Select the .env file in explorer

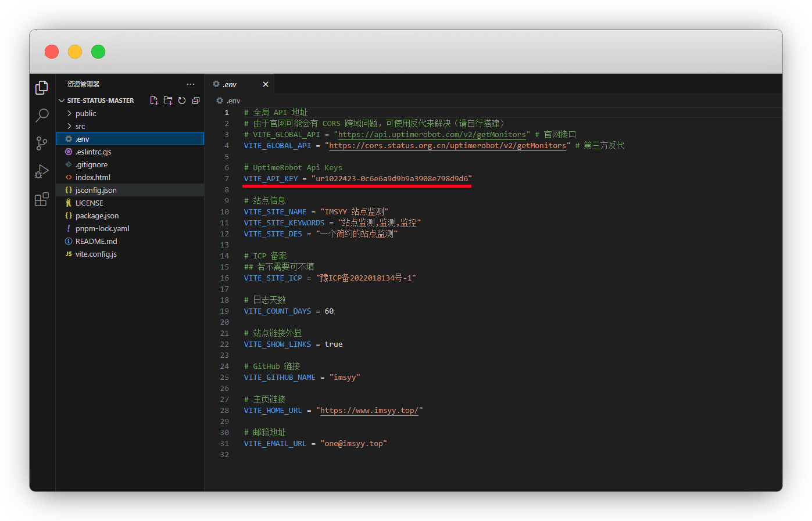click(130, 139)
